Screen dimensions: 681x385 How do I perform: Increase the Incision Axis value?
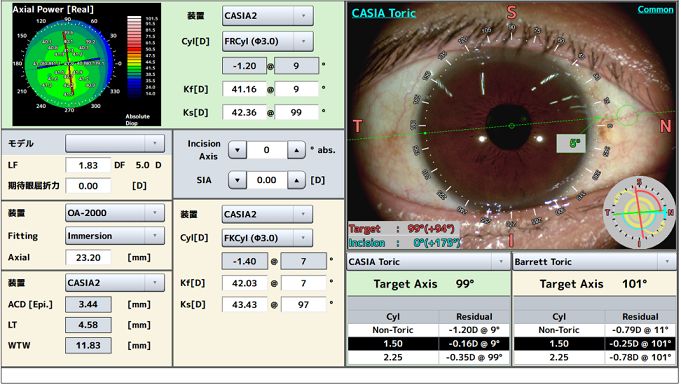[296, 150]
